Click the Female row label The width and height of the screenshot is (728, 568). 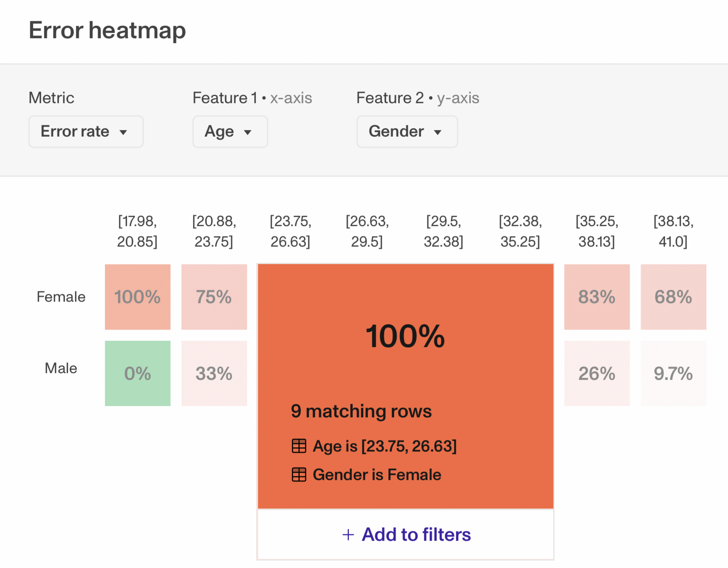(61, 297)
